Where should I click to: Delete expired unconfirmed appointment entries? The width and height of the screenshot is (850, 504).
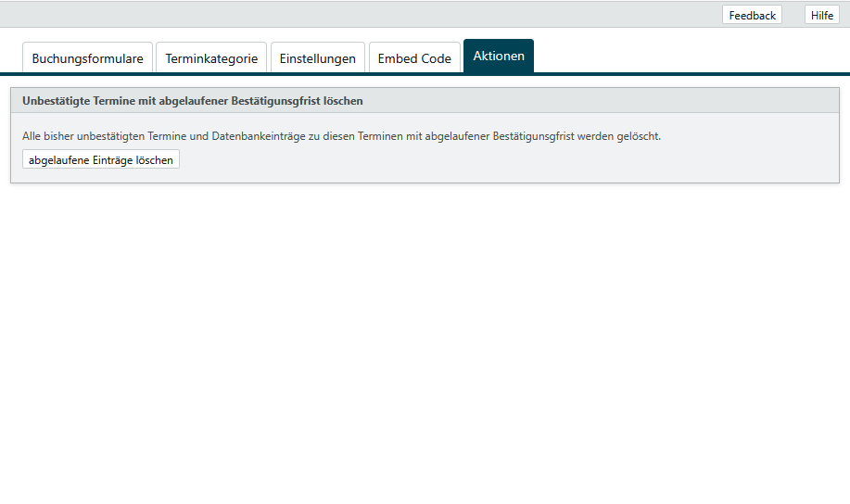point(101,159)
